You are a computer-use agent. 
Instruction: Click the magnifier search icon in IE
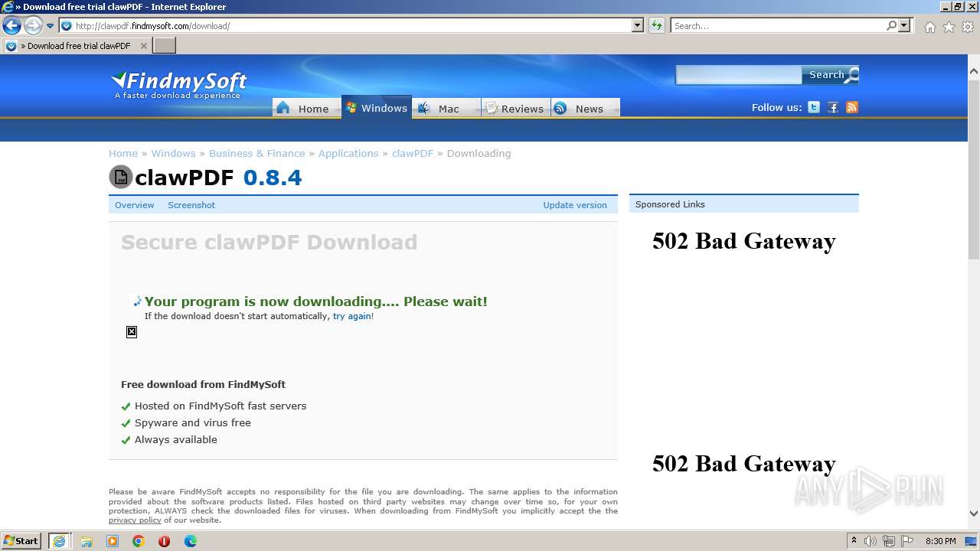pyautogui.click(x=891, y=26)
